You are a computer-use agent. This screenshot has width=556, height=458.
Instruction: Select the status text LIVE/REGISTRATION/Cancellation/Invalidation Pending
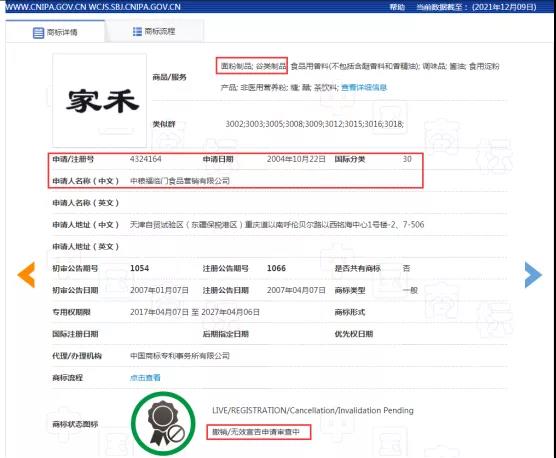coord(313,410)
